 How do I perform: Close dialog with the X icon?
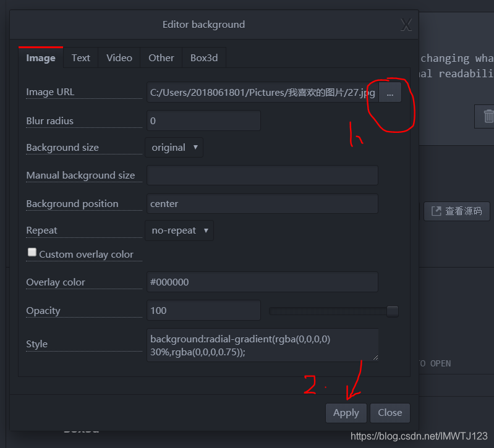pos(406,25)
